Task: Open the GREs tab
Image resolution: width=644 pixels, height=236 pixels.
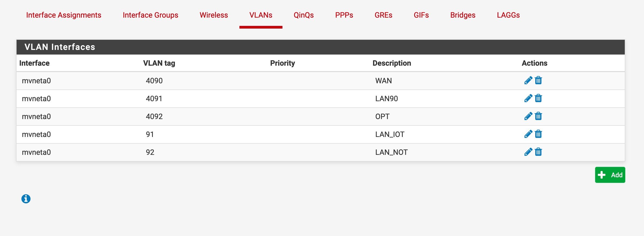Action: [383, 15]
